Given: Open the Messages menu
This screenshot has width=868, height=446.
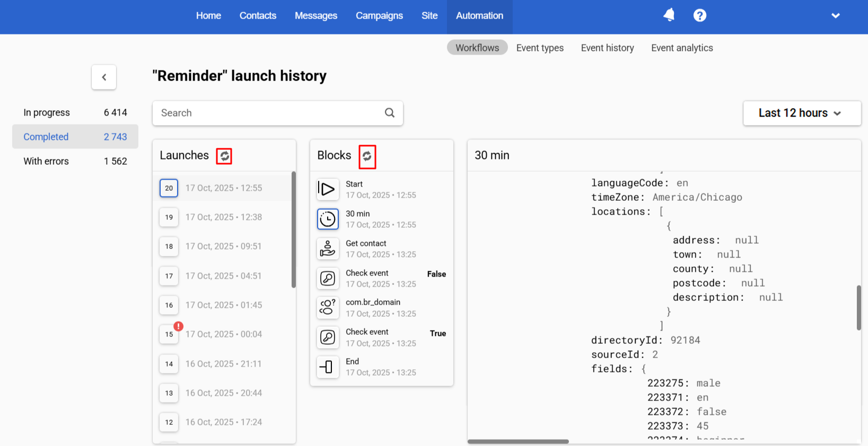Looking at the screenshot, I should (x=316, y=16).
